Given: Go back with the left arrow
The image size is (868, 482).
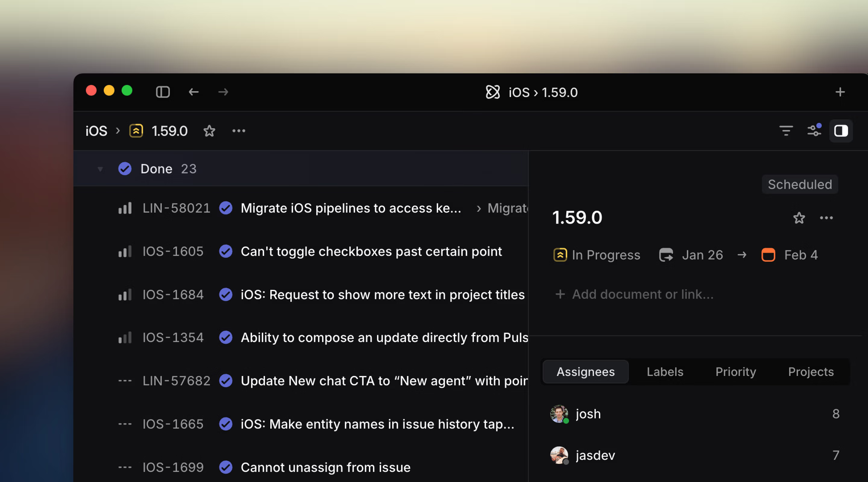Looking at the screenshot, I should click(193, 92).
